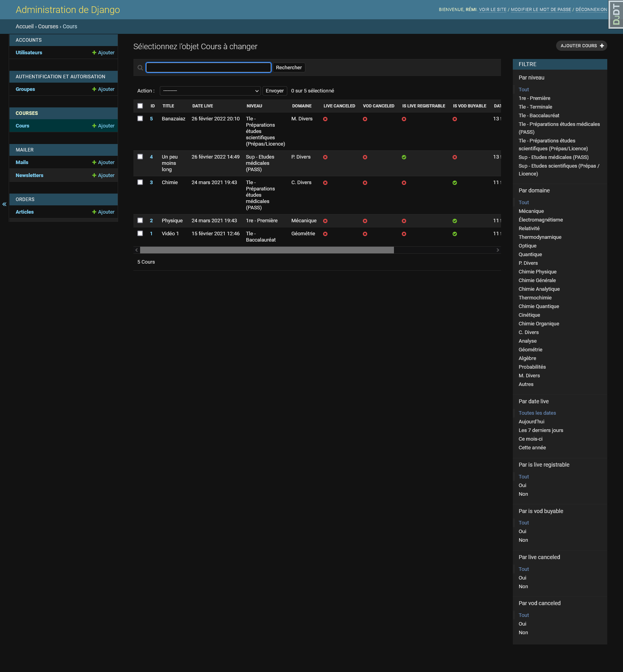Open the Action dropdown menu
Viewport: 623px width, 672px height.
point(210,91)
